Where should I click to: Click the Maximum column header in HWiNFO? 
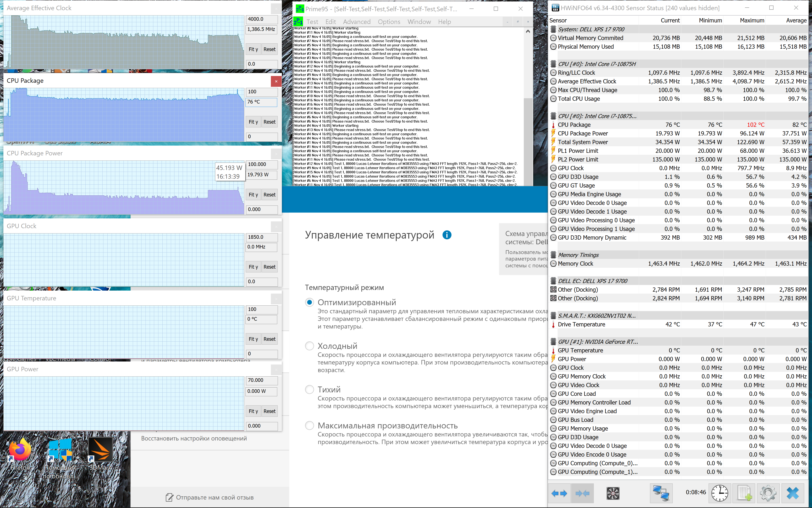(x=752, y=21)
